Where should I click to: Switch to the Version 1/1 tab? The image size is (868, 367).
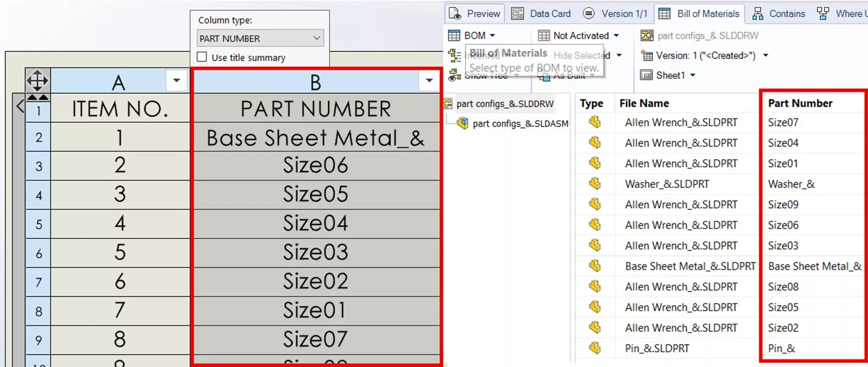pyautogui.click(x=615, y=13)
